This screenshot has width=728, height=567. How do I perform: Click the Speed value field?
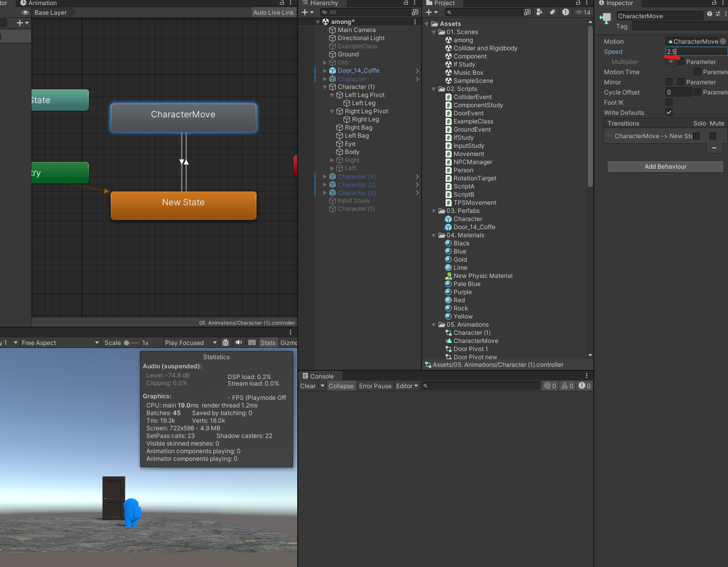(x=697, y=51)
